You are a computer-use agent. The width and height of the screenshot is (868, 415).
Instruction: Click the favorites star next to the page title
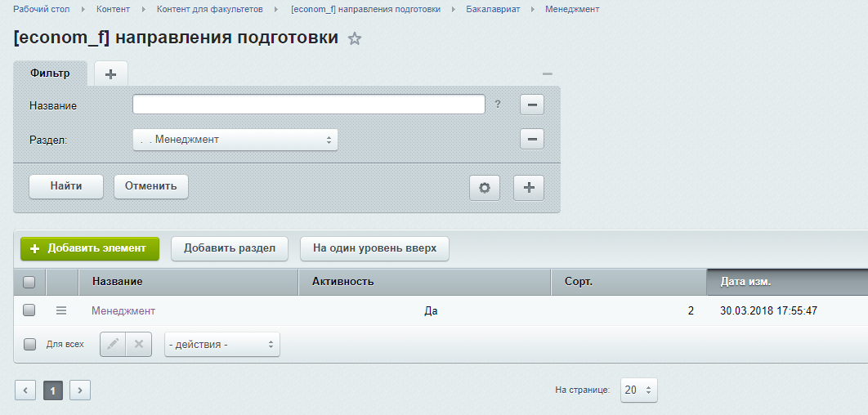click(x=355, y=39)
